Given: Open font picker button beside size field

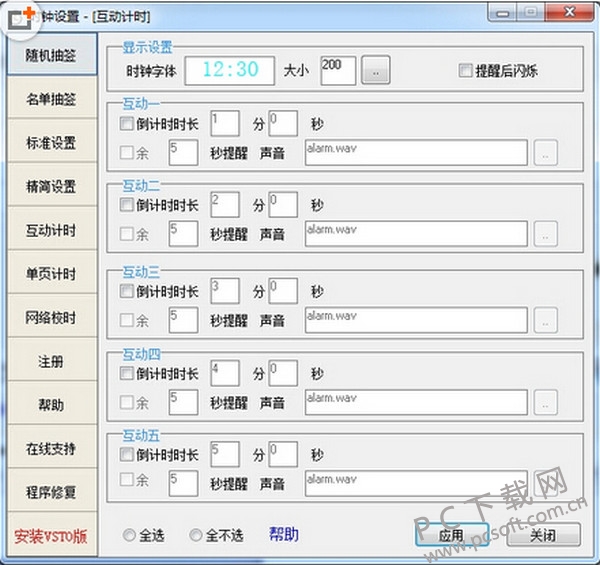Looking at the screenshot, I should click(376, 70).
